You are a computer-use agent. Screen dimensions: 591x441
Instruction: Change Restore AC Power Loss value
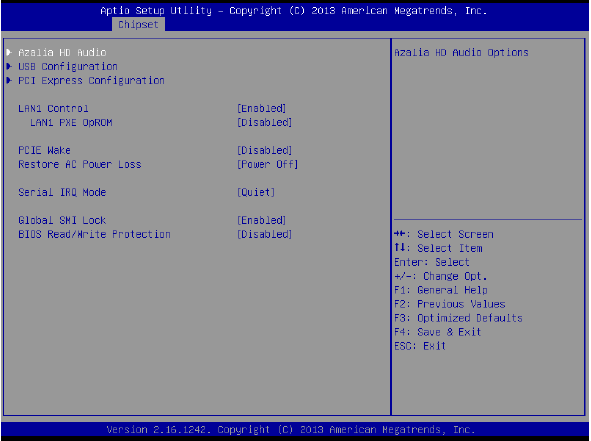click(x=267, y=164)
